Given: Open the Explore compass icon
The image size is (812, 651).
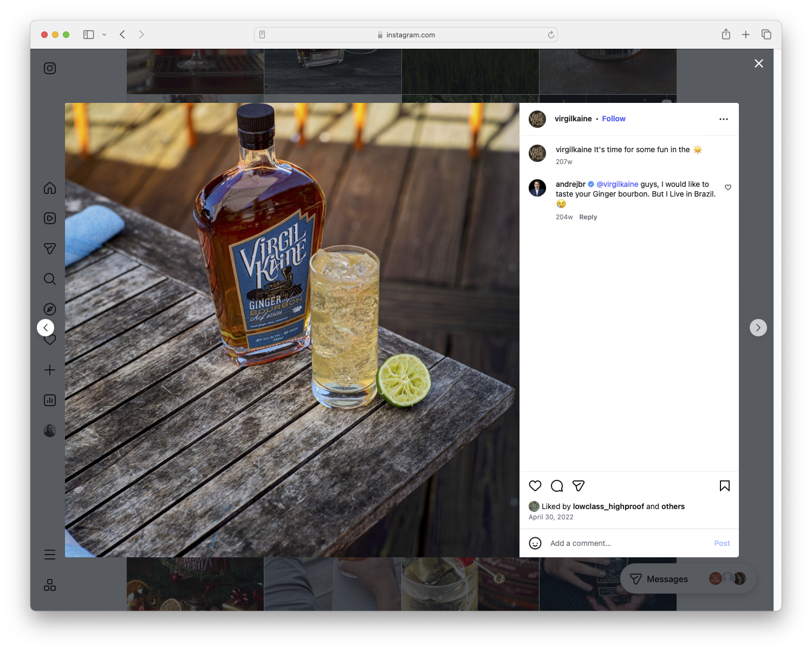Looking at the screenshot, I should [x=49, y=309].
